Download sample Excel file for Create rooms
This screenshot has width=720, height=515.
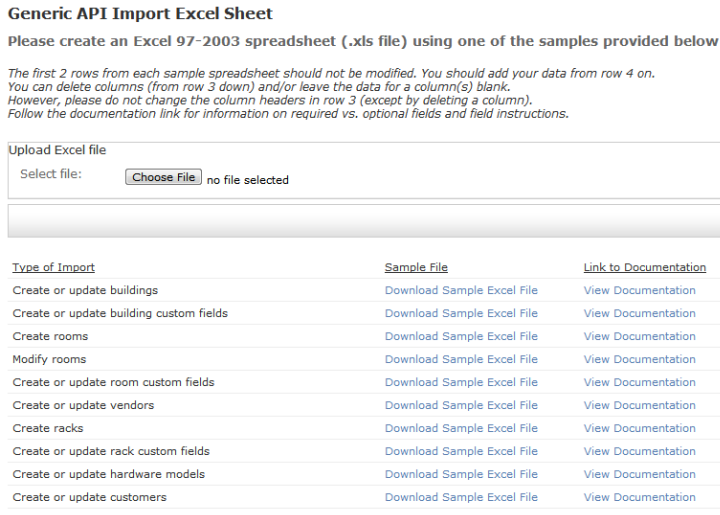coord(461,336)
